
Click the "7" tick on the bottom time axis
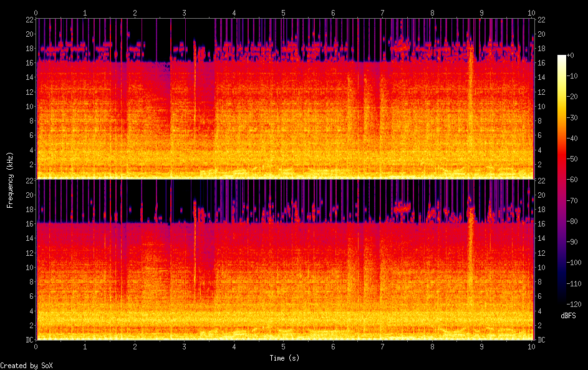pos(382,346)
